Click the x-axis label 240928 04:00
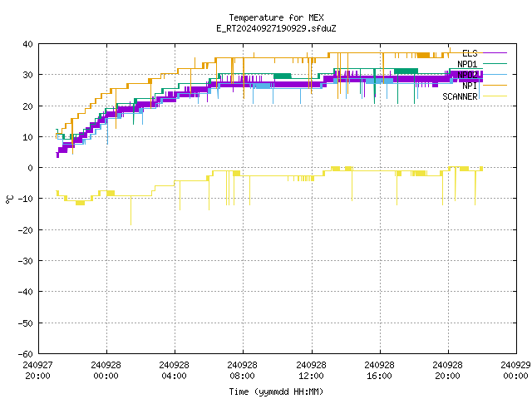This screenshot has height=399, width=532. [174, 371]
